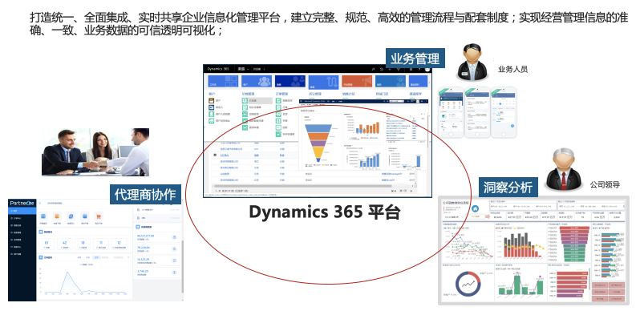The height and width of the screenshot is (311, 644).
Task: Click the blue top segment of the funnel chart
Action: (318, 128)
